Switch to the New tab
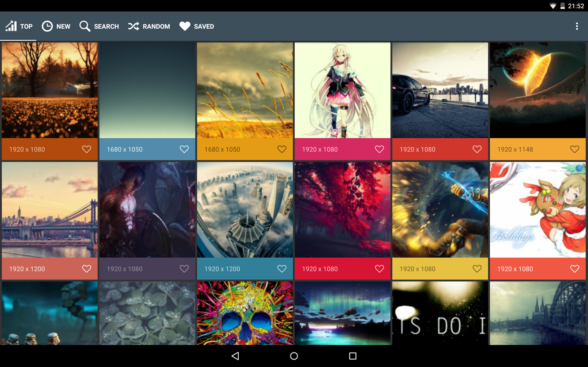 coord(56,26)
